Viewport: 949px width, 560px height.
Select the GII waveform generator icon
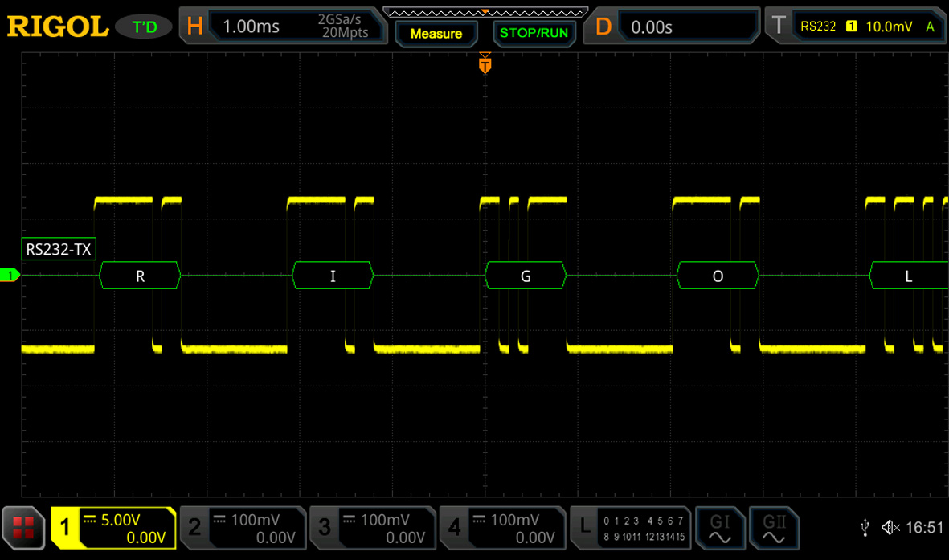tap(773, 528)
